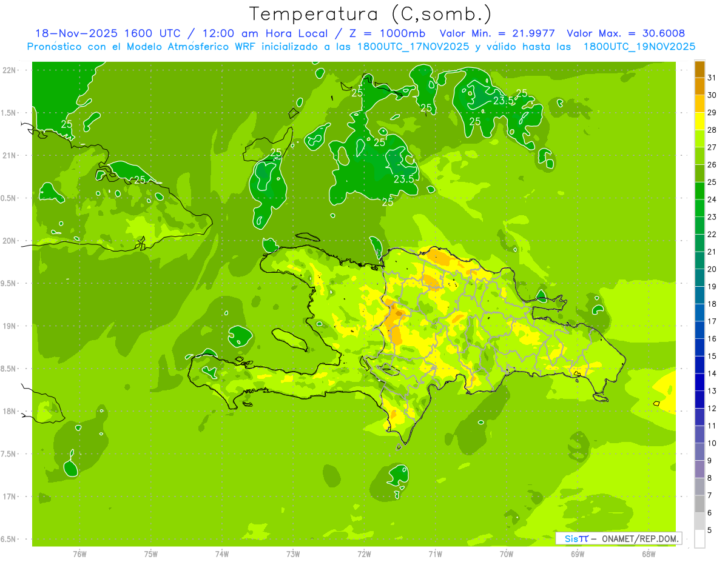728x562 pixels.
Task: Click the legend swatch between 28 and 29
Action: click(699, 121)
